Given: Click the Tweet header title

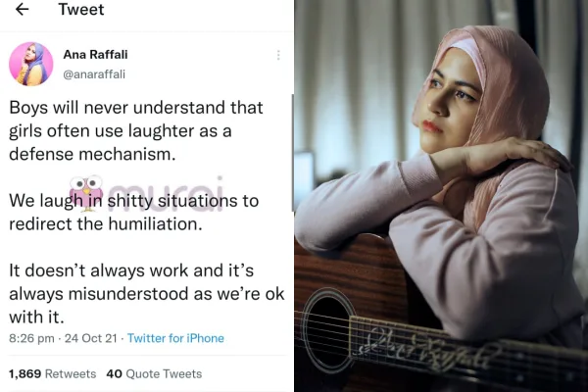Looking at the screenshot, I should click(81, 10).
